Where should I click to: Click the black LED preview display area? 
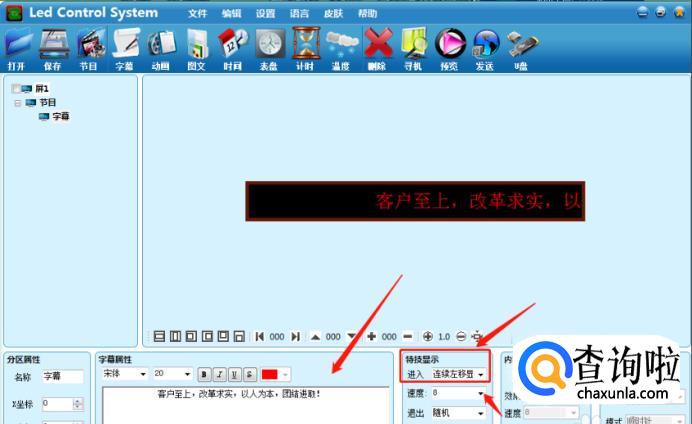415,201
